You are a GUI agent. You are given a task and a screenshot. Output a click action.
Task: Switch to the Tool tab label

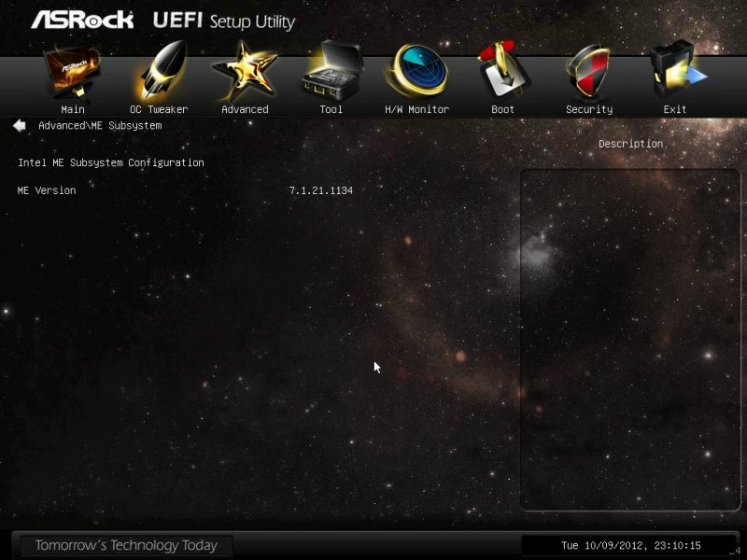click(x=331, y=109)
